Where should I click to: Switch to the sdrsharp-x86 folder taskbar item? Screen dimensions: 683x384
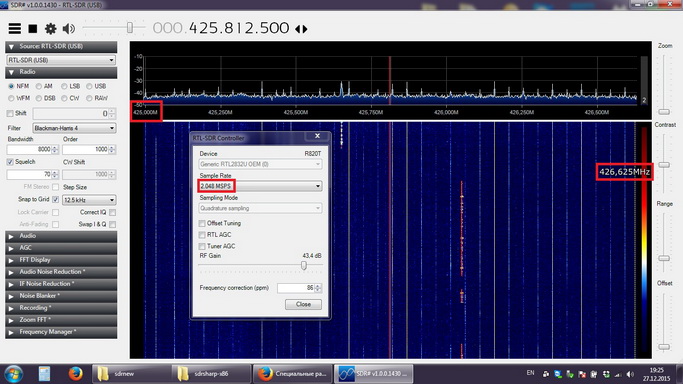tap(211, 374)
